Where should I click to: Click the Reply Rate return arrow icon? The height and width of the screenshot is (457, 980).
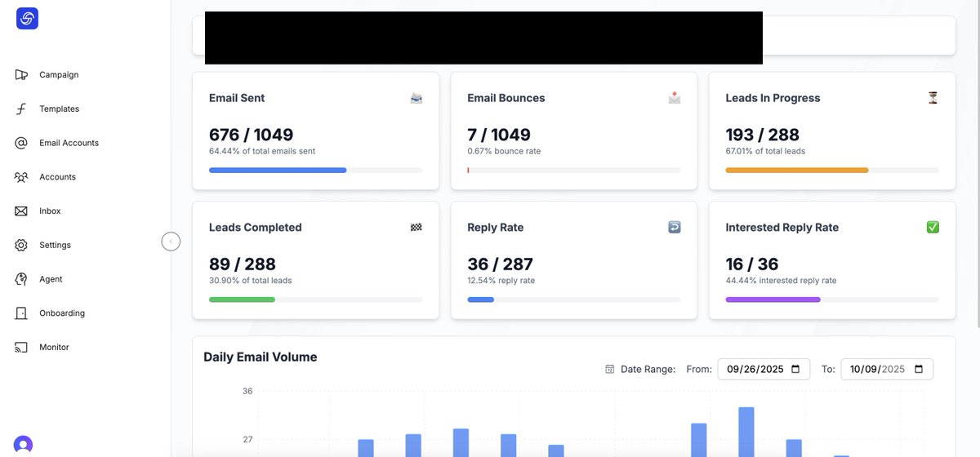[x=675, y=228]
